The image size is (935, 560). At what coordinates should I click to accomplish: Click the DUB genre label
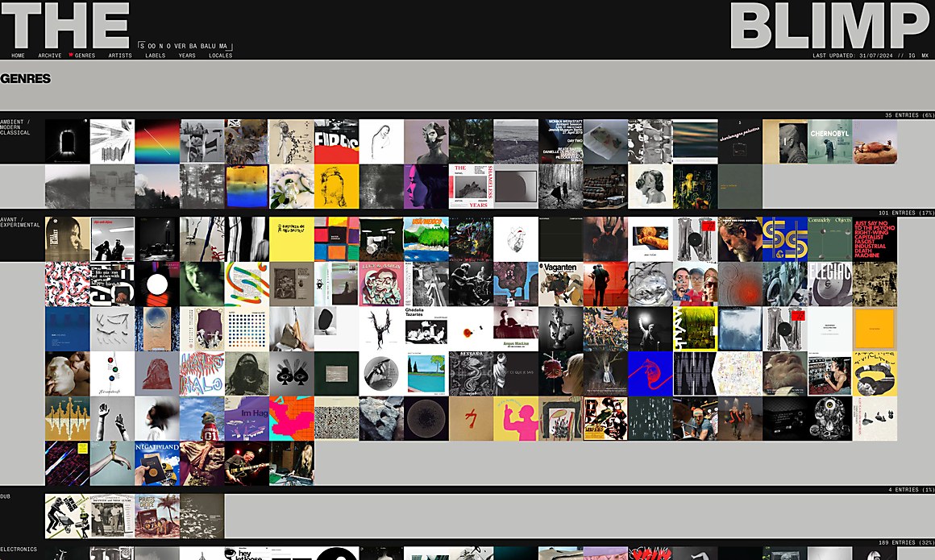point(6,496)
